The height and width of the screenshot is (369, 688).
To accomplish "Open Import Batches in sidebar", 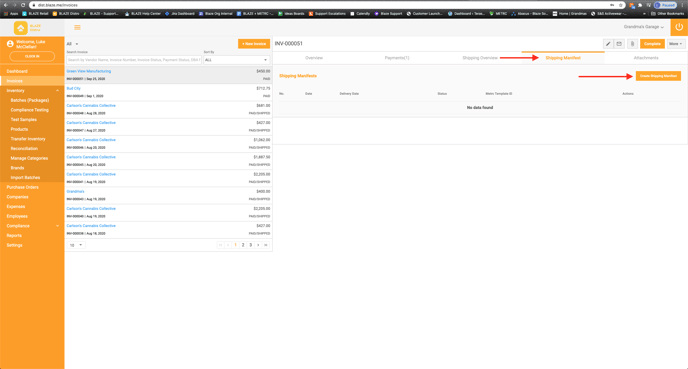I will (25, 177).
